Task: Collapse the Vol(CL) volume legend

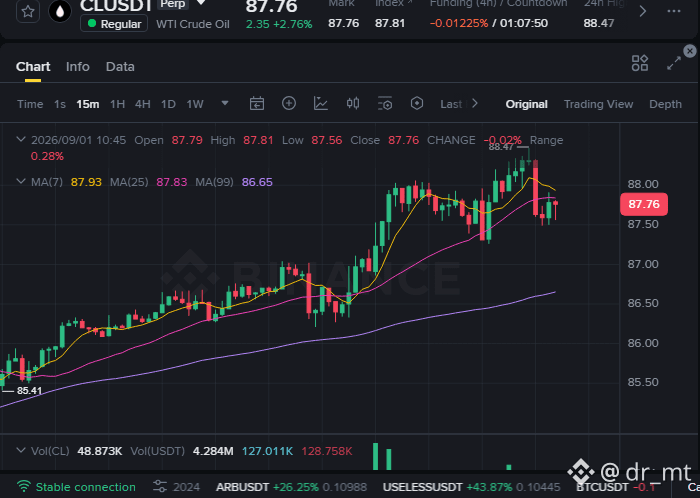Action: tap(21, 451)
